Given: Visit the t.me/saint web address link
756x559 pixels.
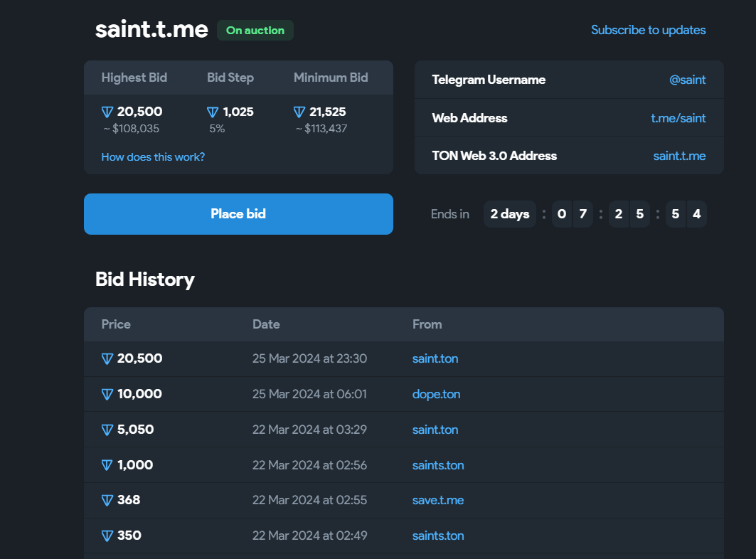Looking at the screenshot, I should point(678,118).
